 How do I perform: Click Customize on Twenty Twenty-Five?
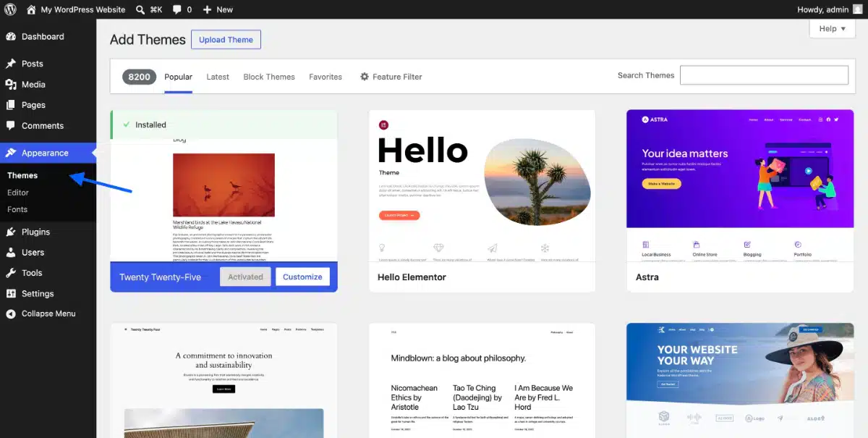pos(302,277)
